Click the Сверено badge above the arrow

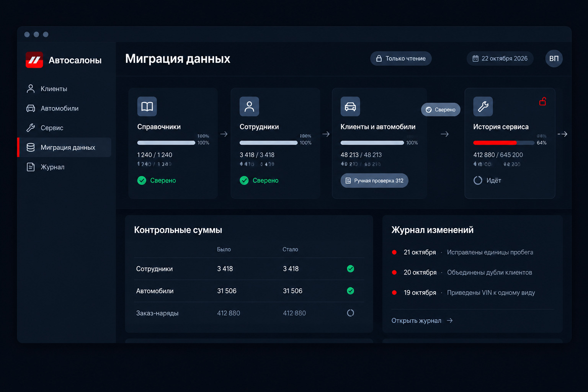[x=441, y=109]
